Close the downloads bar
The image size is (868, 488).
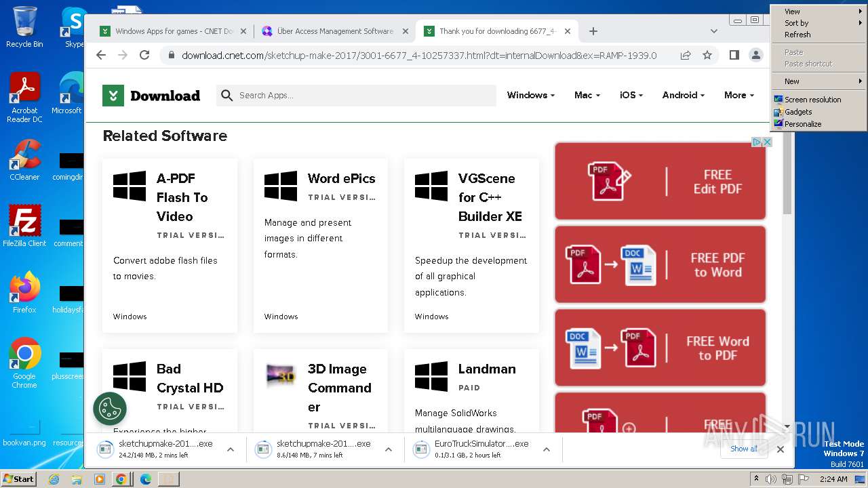pos(781,449)
